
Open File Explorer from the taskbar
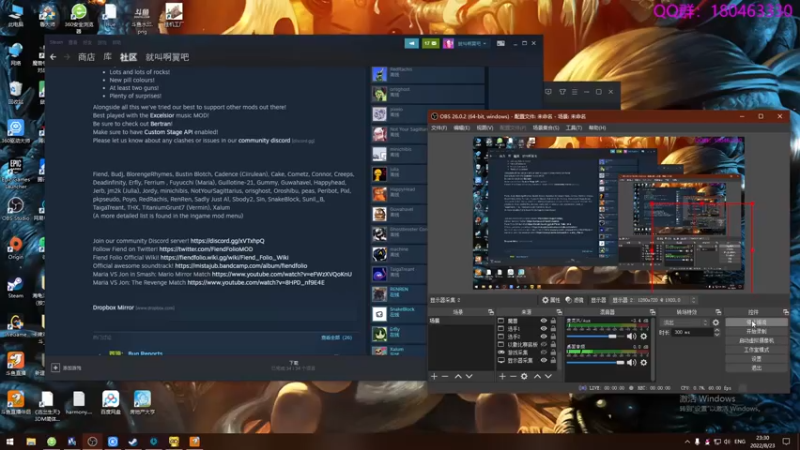coord(31,441)
